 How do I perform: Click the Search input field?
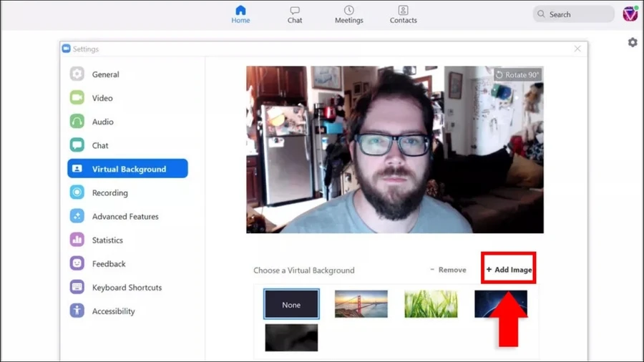point(573,14)
